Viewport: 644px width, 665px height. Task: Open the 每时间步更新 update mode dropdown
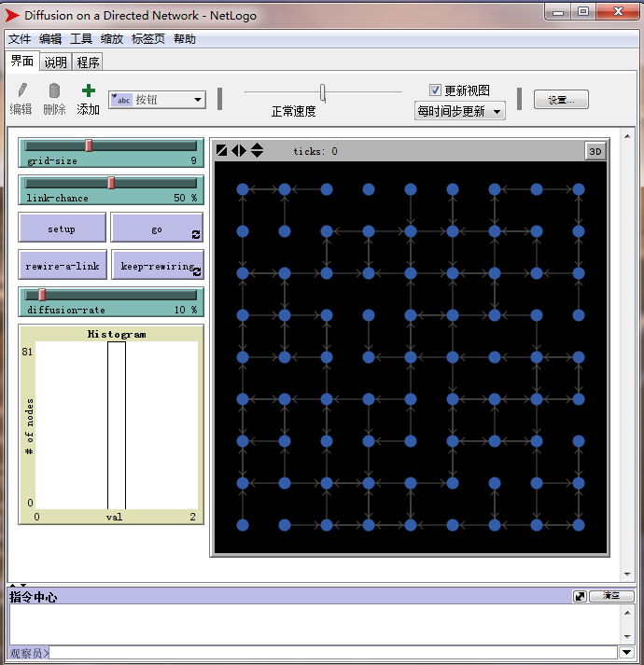click(460, 111)
